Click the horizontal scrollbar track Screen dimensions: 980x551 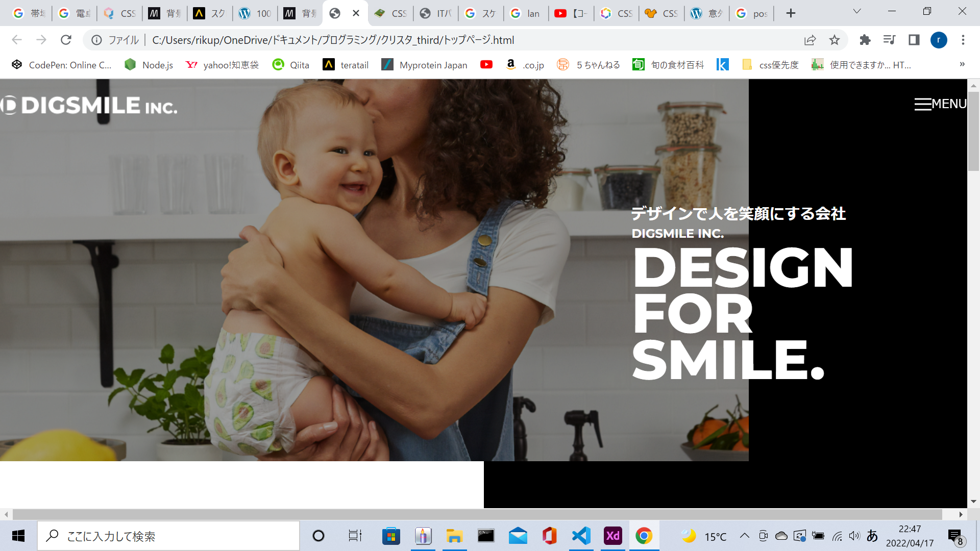477,514
